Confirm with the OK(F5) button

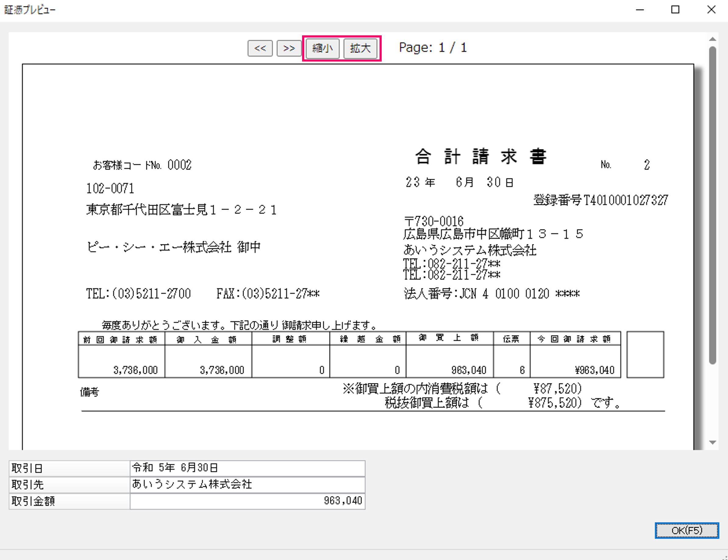tap(686, 530)
